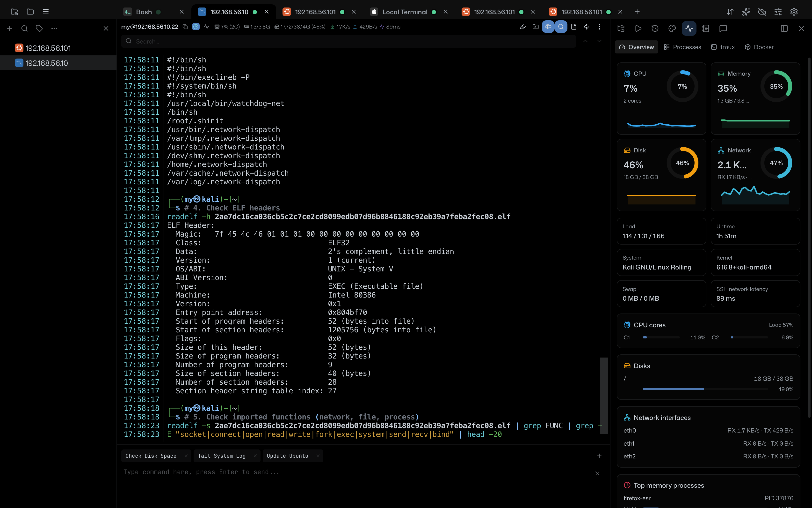This screenshot has height=508, width=812.
Task: Open the hamburger list menu
Action: pyautogui.click(x=46, y=12)
